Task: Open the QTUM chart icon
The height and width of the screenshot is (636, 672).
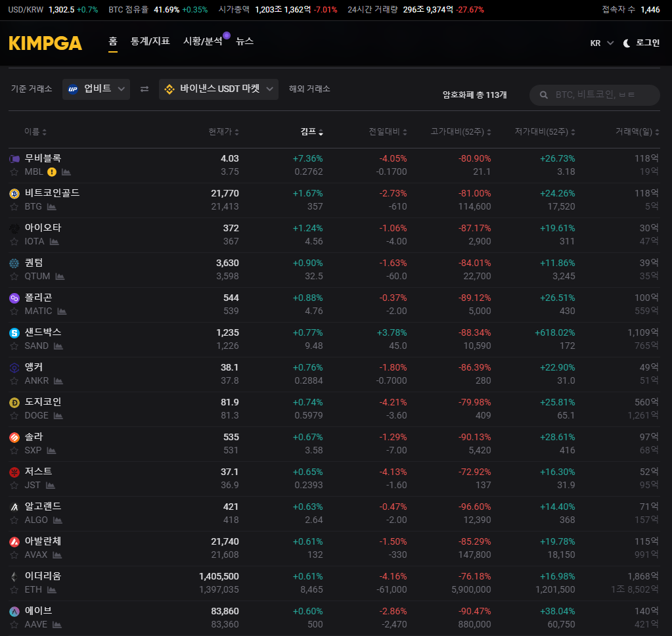Action: pos(60,277)
